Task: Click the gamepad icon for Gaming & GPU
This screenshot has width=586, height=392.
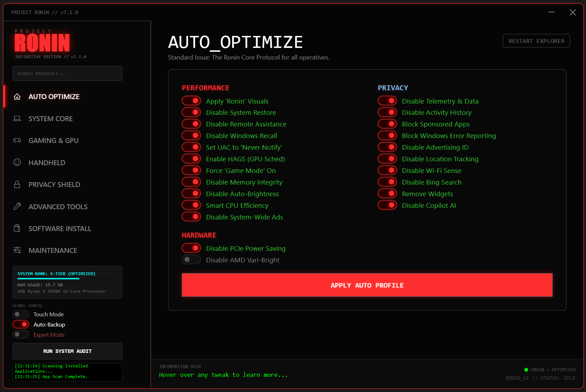Action: pos(17,141)
